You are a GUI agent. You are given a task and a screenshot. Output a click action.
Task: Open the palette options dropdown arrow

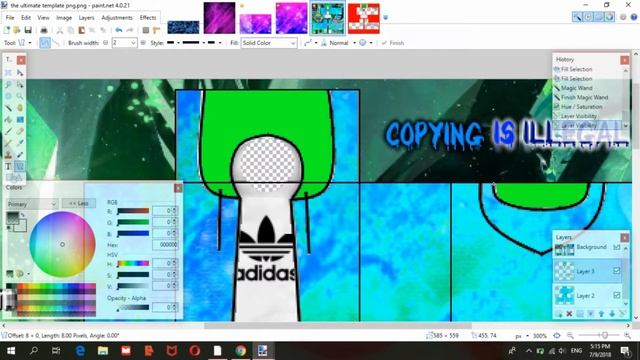[28, 273]
